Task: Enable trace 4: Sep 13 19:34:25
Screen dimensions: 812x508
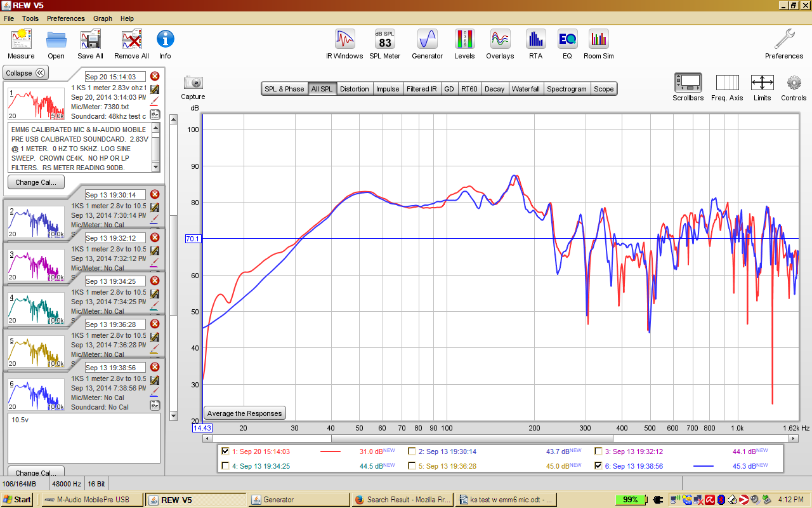Action: pyautogui.click(x=225, y=465)
